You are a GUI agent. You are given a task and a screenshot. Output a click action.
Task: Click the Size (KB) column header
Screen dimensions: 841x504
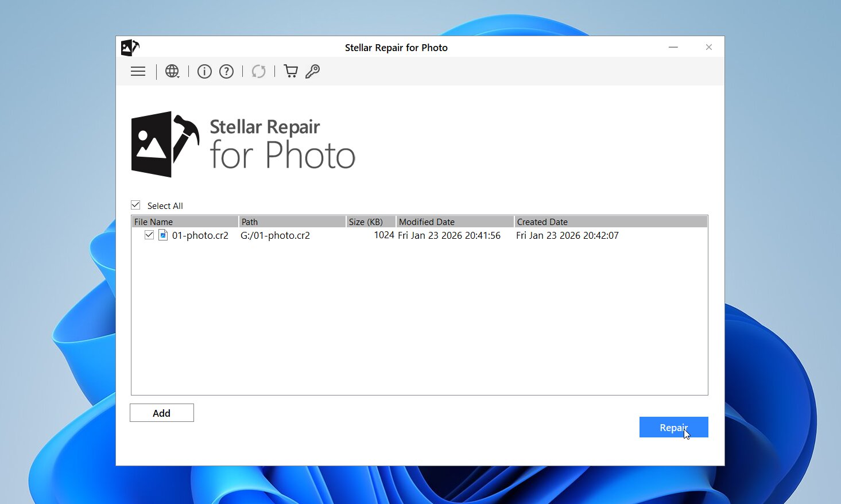tap(370, 221)
